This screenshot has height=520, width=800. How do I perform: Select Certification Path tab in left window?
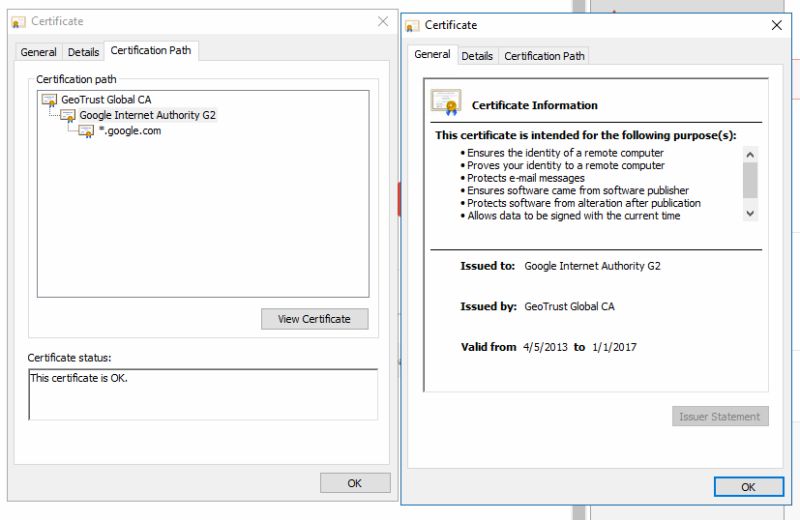(x=151, y=51)
